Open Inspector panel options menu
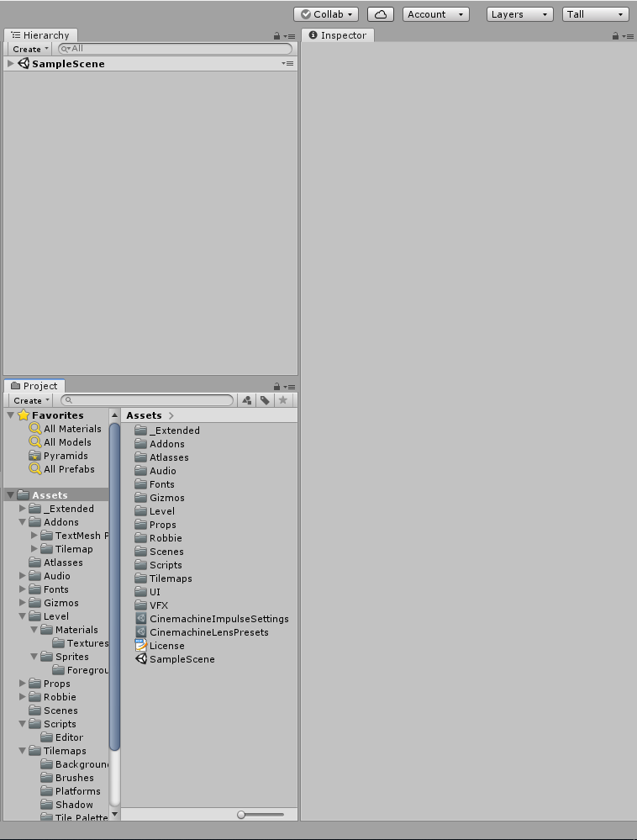 (x=628, y=36)
